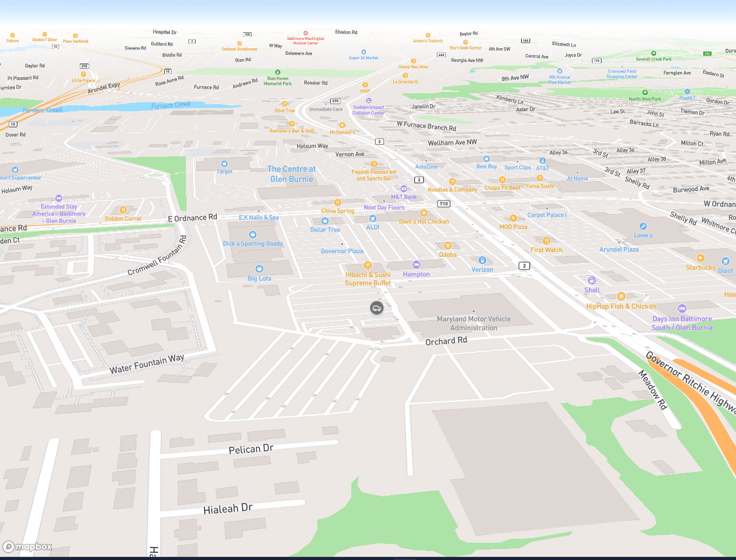Viewport: 736px width, 560px height.
Task: Click the Qdoba restaurant icon
Action: click(448, 246)
